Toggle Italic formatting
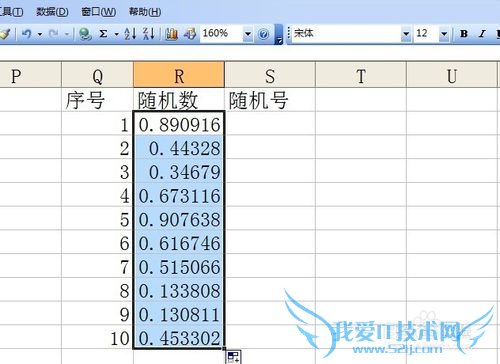The width and height of the screenshot is (500, 364). coord(482,34)
